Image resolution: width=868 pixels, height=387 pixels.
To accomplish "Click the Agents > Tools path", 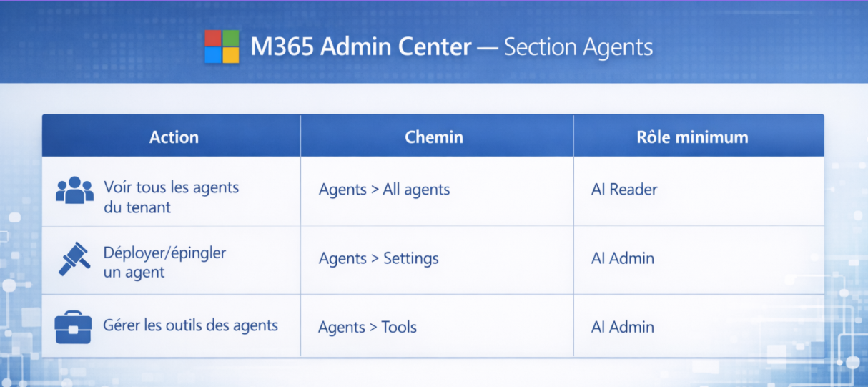I will click(x=368, y=327).
